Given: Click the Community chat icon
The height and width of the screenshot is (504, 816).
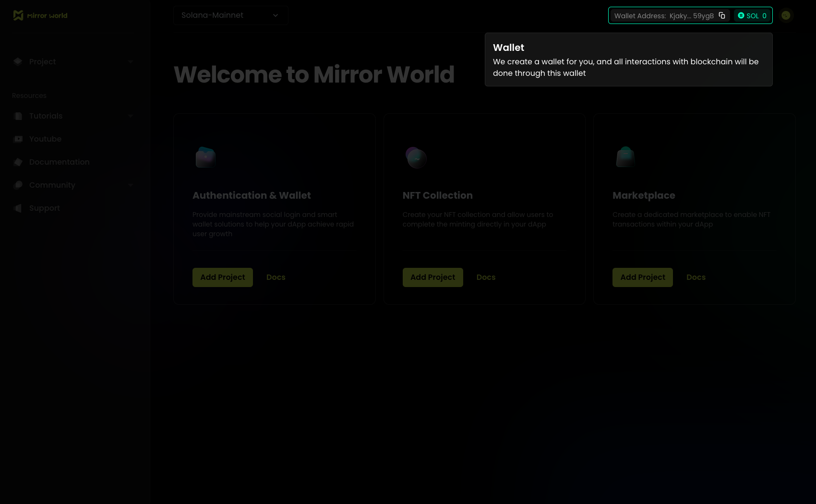Looking at the screenshot, I should click(18, 185).
